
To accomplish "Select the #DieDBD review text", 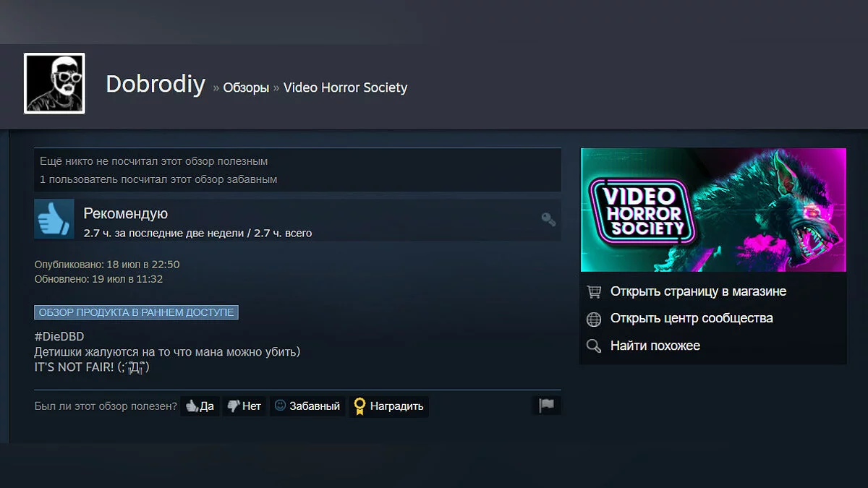I will [x=59, y=337].
